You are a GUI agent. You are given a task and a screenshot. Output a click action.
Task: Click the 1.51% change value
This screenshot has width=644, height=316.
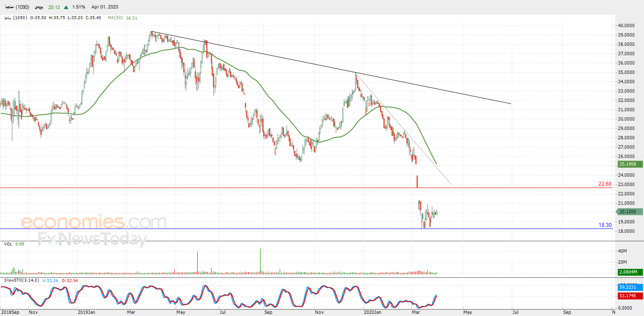tap(79, 7)
